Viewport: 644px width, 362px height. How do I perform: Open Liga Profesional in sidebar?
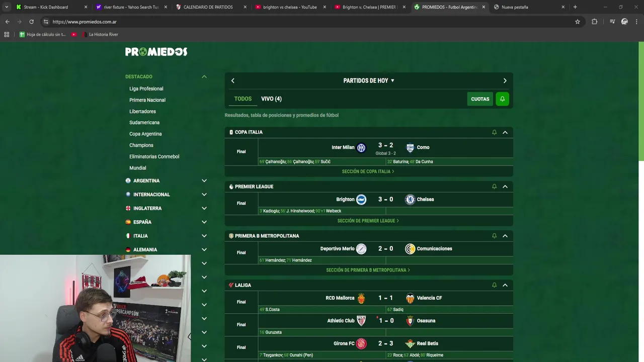(x=146, y=88)
